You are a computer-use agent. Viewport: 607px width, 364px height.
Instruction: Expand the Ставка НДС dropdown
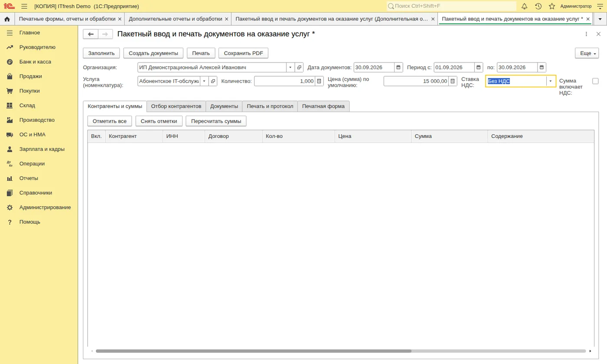click(x=551, y=81)
